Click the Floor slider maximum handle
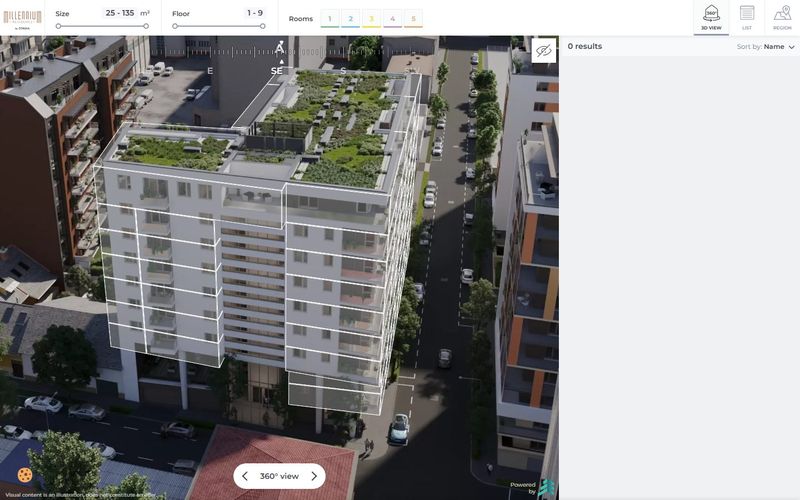 [x=262, y=26]
